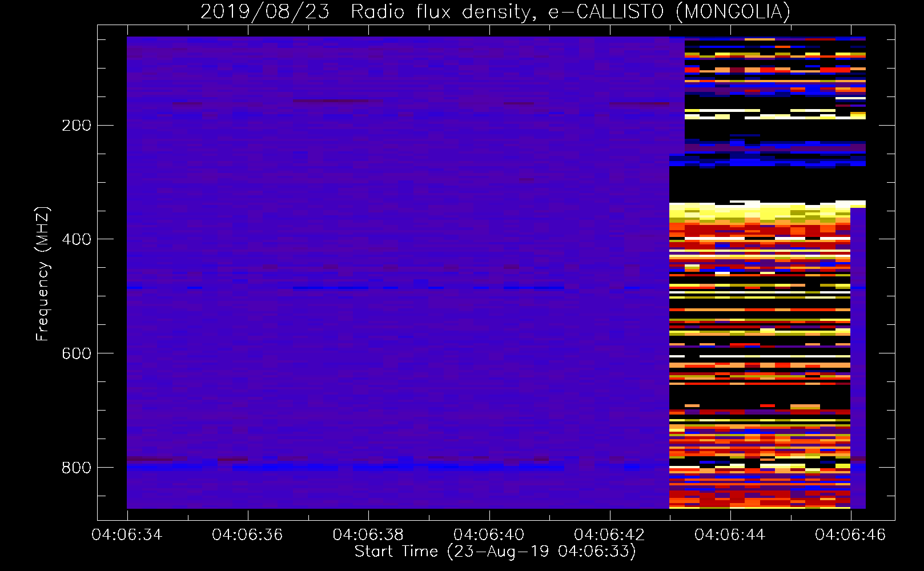This screenshot has width=924, height=571.
Task: Click the 800 frequency tick label
Action: 77,468
